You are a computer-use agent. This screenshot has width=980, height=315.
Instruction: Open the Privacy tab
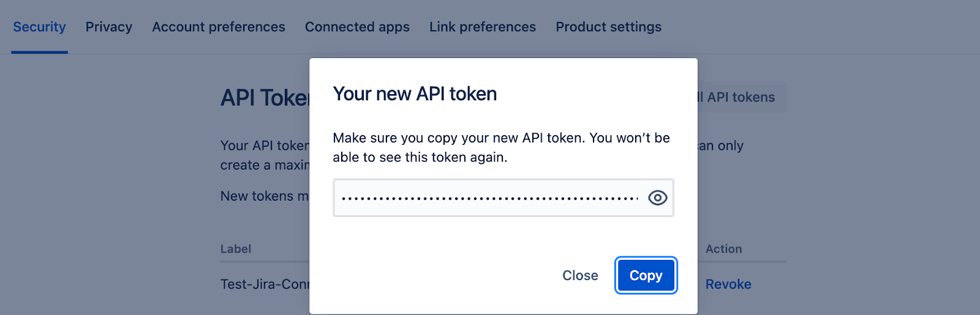pyautogui.click(x=109, y=27)
